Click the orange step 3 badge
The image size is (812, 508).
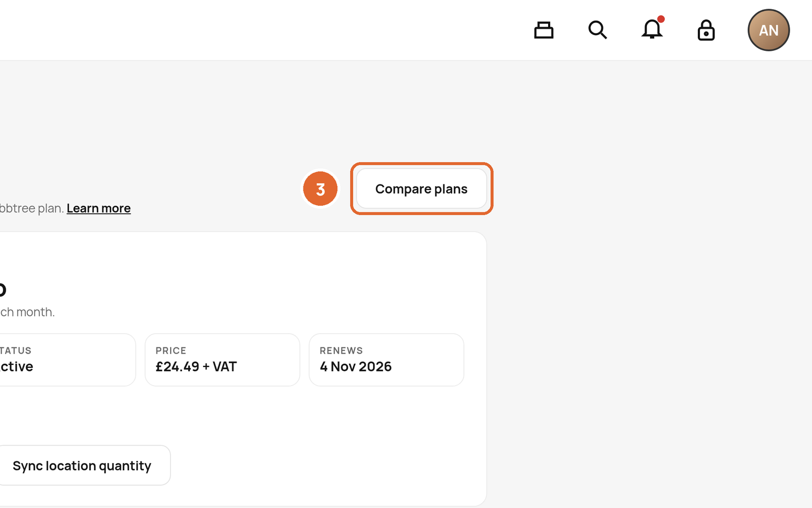320,189
